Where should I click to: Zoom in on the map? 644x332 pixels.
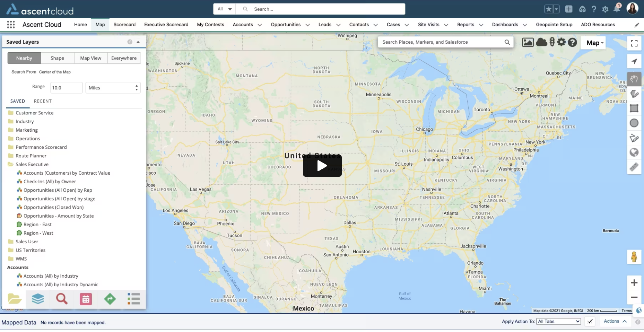point(634,283)
